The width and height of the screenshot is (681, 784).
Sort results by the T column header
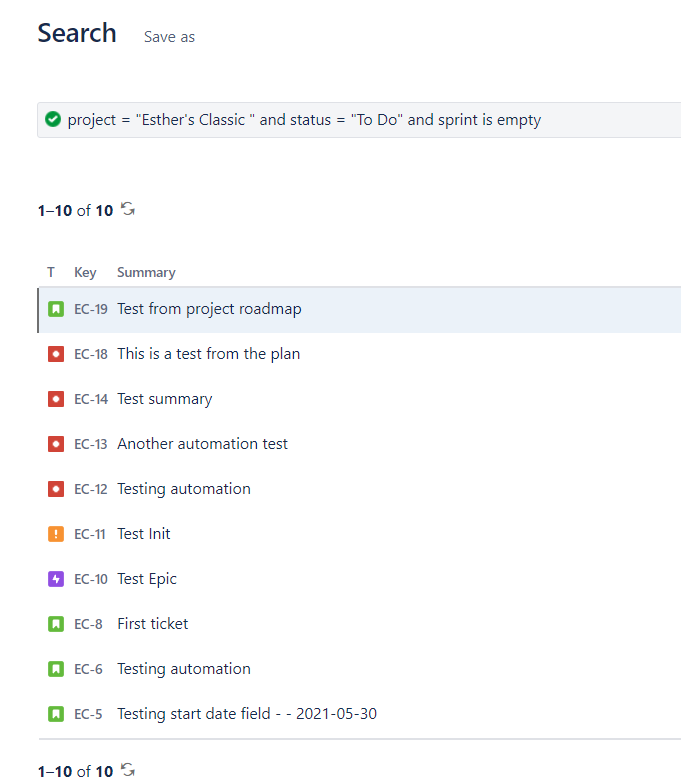pos(51,272)
